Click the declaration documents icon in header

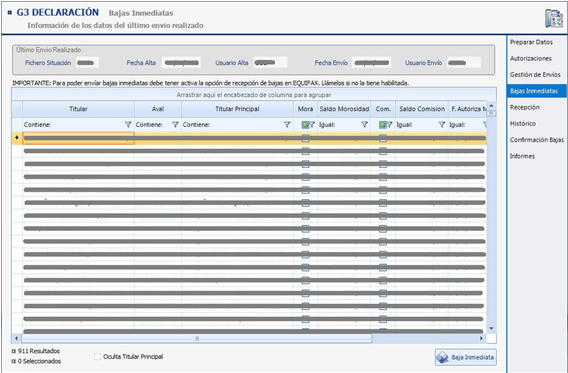(x=554, y=18)
